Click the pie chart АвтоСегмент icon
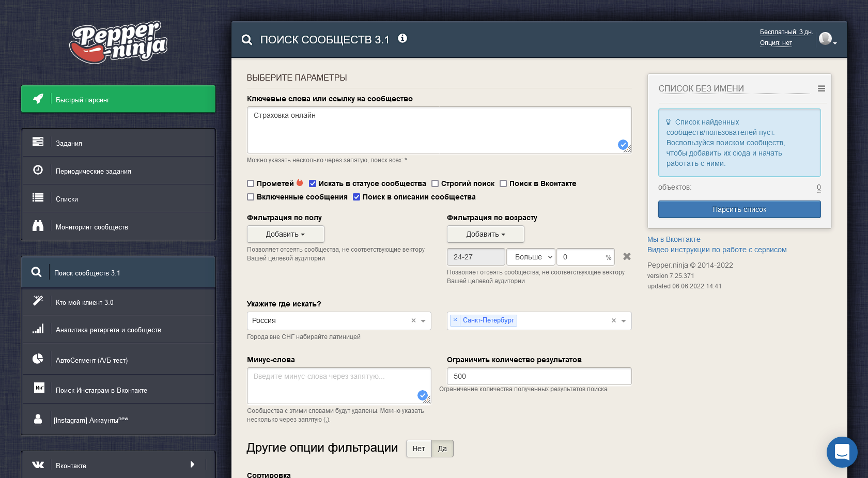 [x=38, y=359]
